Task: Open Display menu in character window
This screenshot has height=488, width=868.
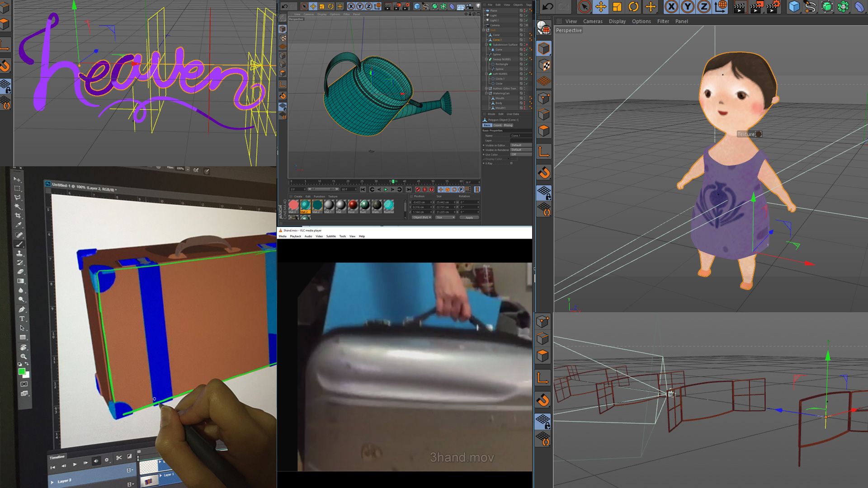Action: 617,21
